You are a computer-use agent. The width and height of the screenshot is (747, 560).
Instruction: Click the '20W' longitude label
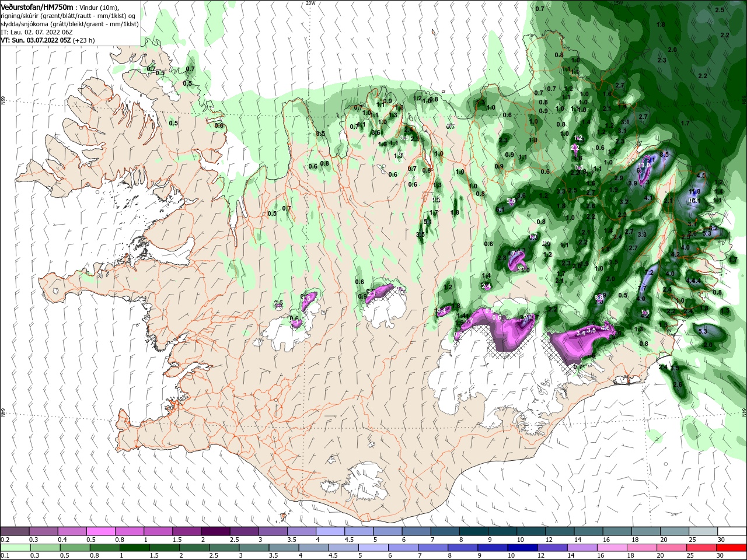tap(310, 3)
